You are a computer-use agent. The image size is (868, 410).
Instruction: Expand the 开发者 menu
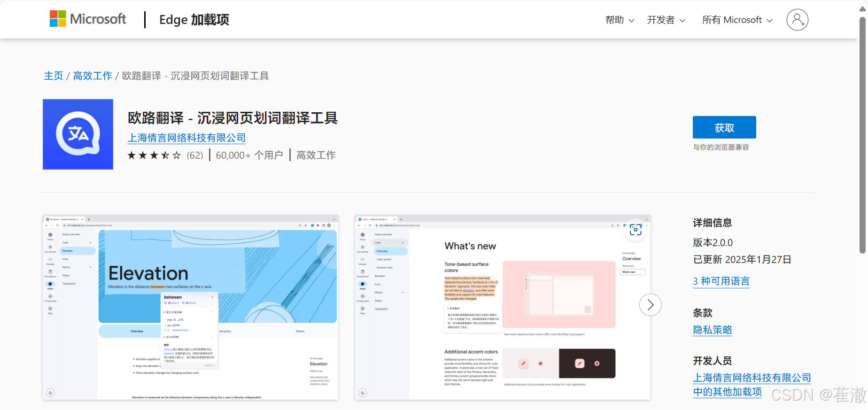coord(666,20)
